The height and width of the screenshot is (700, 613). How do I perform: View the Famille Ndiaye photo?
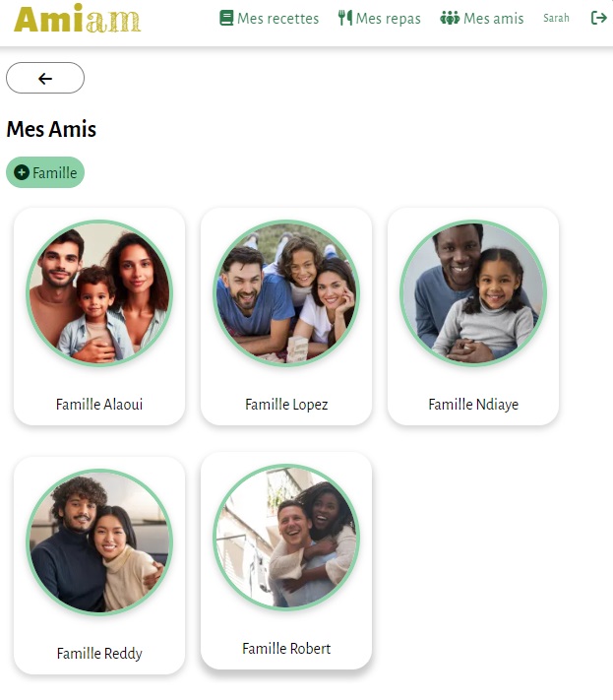click(x=473, y=293)
